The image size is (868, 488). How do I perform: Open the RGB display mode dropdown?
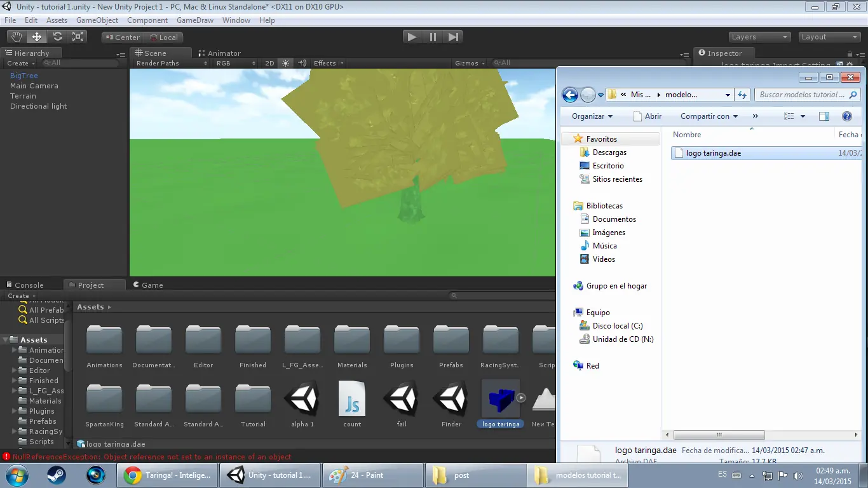(236, 63)
